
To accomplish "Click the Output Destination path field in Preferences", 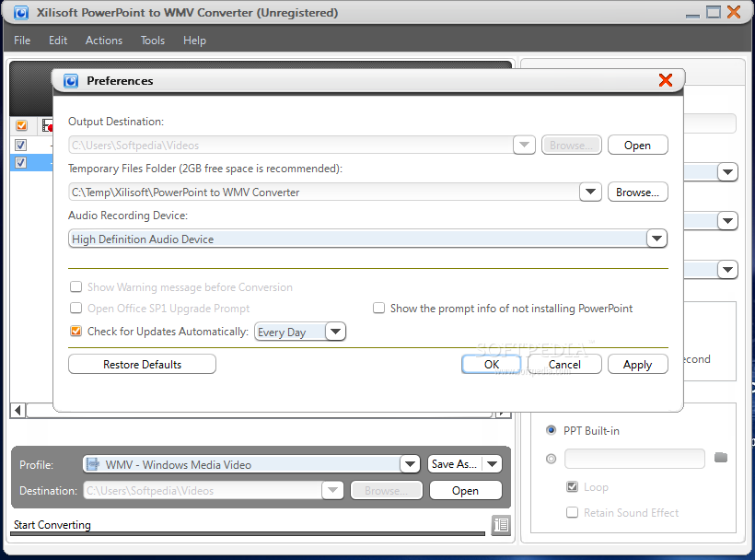I will tap(291, 145).
